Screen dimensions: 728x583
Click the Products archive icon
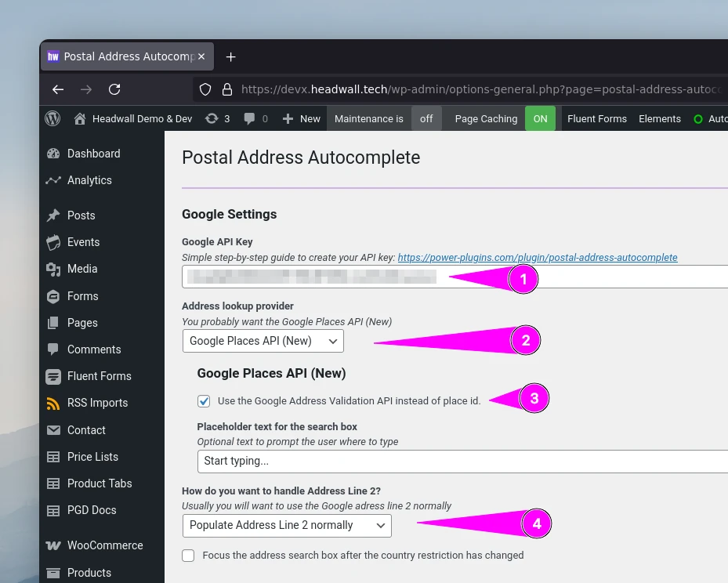tap(53, 573)
